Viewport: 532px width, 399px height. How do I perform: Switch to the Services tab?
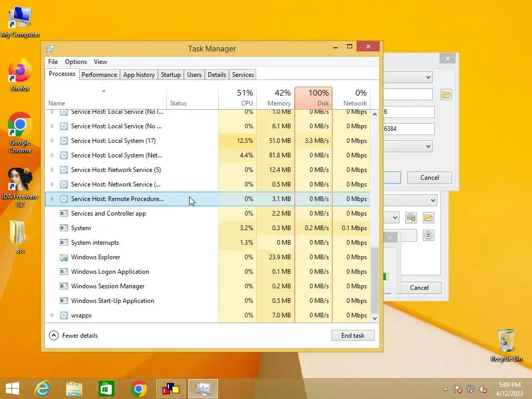pos(243,75)
